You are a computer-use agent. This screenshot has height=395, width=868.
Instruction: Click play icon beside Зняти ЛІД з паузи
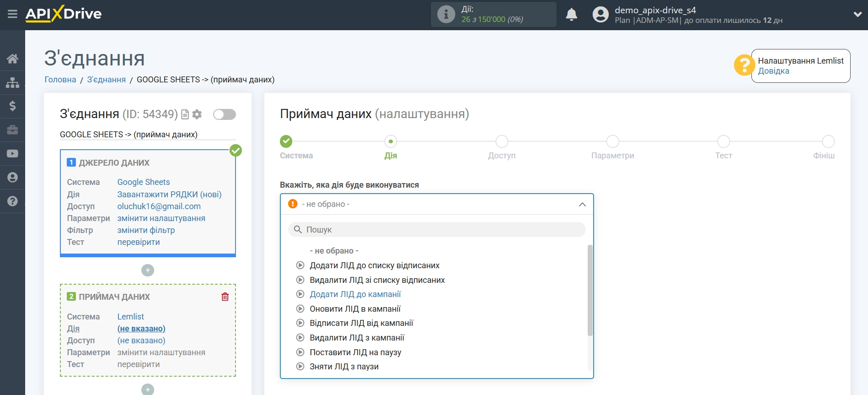[x=300, y=366]
